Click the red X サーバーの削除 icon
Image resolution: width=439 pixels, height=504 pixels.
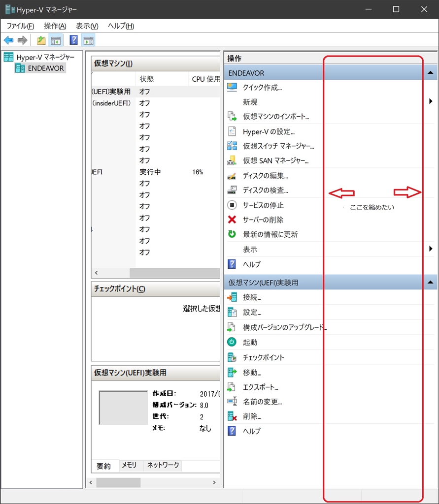(x=232, y=220)
